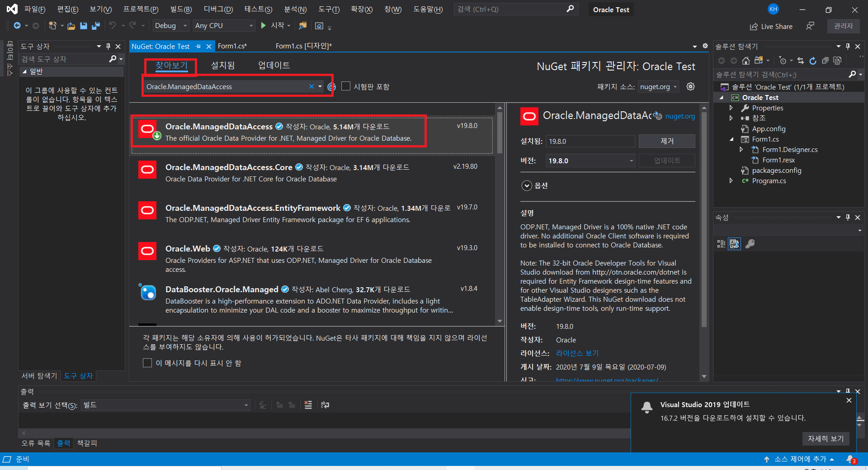The height and width of the screenshot is (470, 868).
Task: Click the Details button in update notification
Action: click(x=826, y=438)
